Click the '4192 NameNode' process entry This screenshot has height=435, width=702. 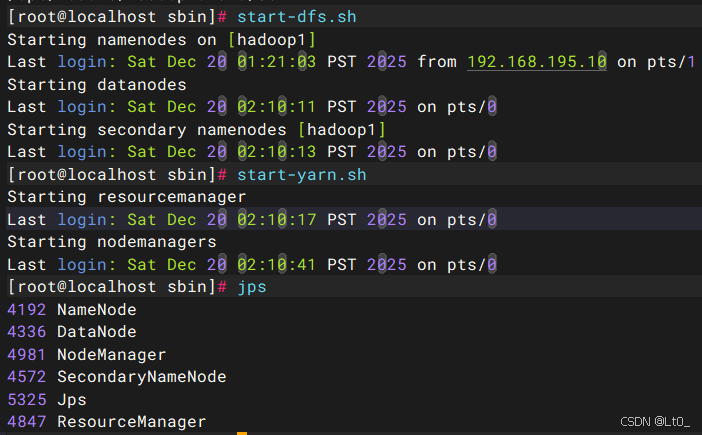72,310
